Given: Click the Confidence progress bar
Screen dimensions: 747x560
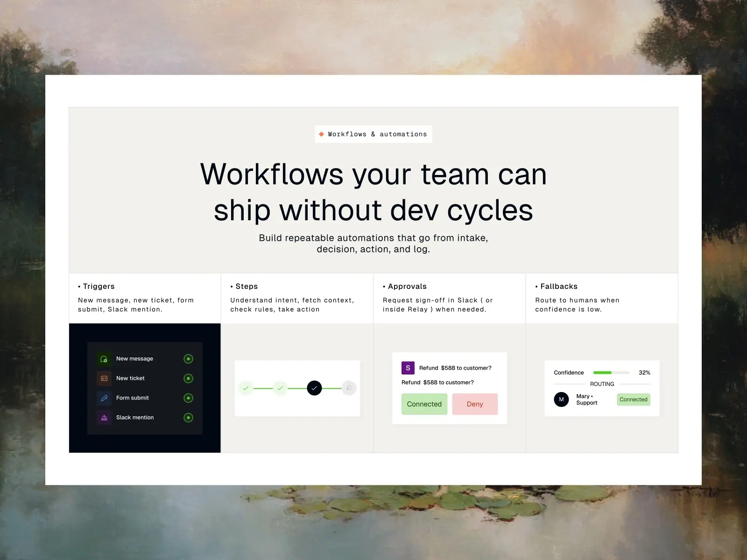Looking at the screenshot, I should 610,372.
